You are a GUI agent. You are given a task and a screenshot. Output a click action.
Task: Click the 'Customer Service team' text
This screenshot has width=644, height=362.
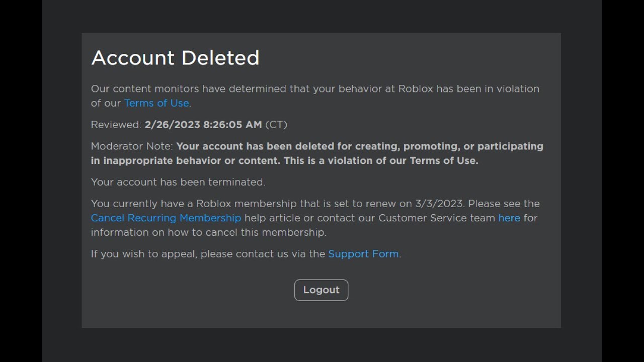(x=436, y=218)
